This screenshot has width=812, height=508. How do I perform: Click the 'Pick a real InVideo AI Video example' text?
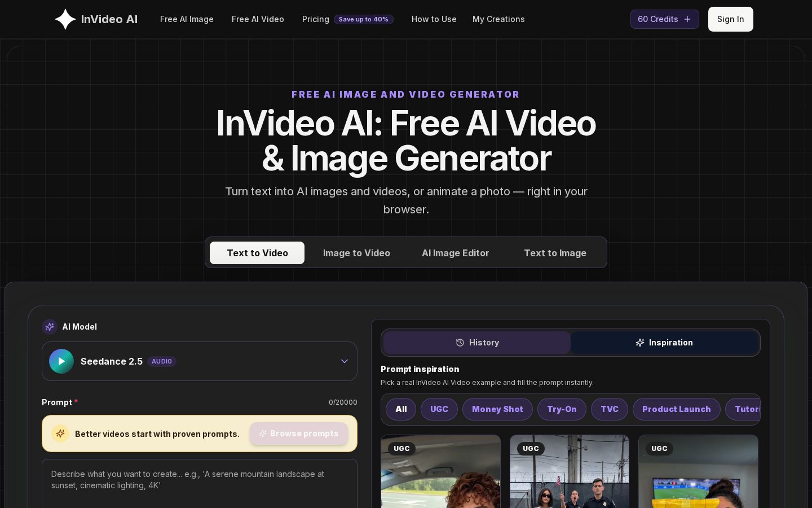click(487, 383)
